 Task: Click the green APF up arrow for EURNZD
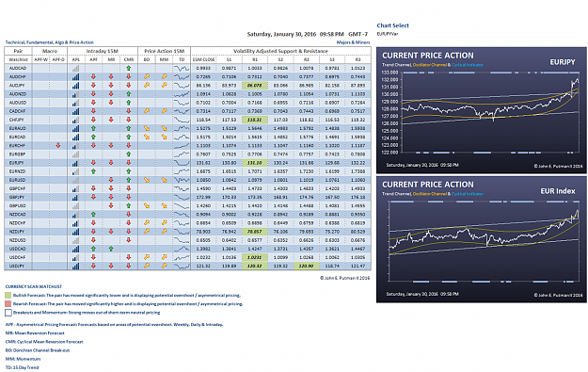click(93, 171)
